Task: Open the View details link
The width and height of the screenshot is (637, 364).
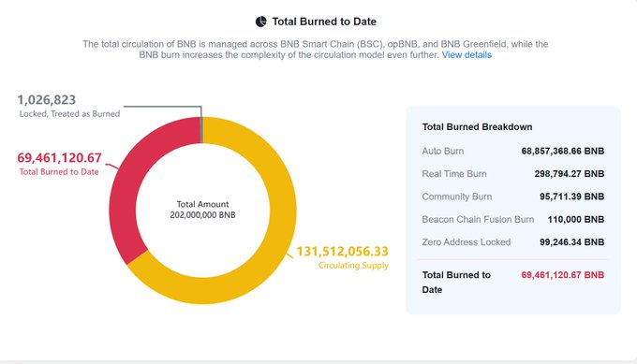Action: click(x=467, y=55)
